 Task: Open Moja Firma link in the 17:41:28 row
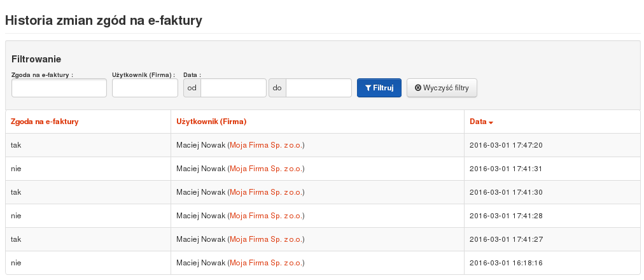[266, 216]
